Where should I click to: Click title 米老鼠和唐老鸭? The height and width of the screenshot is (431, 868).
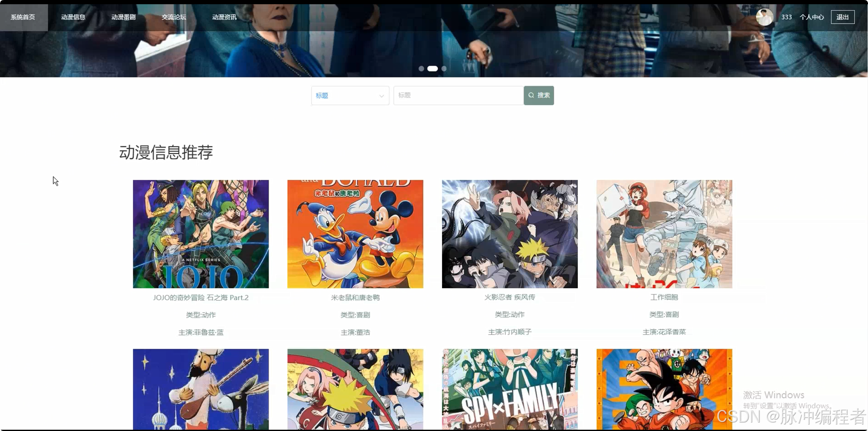355,297
